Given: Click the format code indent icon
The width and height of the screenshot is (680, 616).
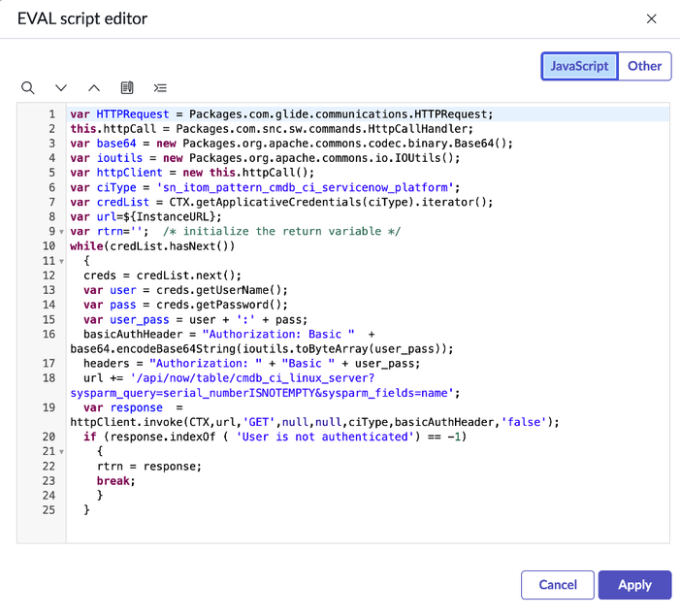Looking at the screenshot, I should click(160, 88).
